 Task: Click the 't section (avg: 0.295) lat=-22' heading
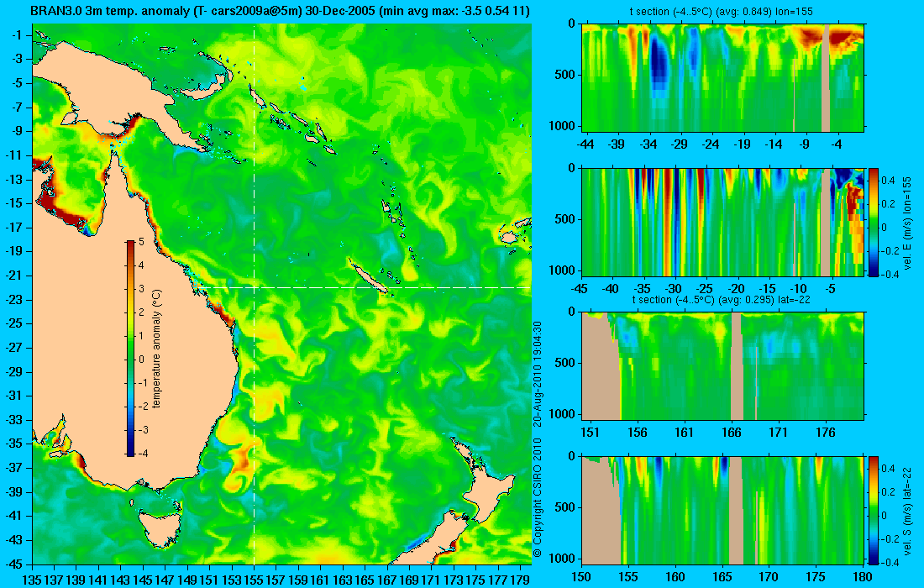point(721,299)
